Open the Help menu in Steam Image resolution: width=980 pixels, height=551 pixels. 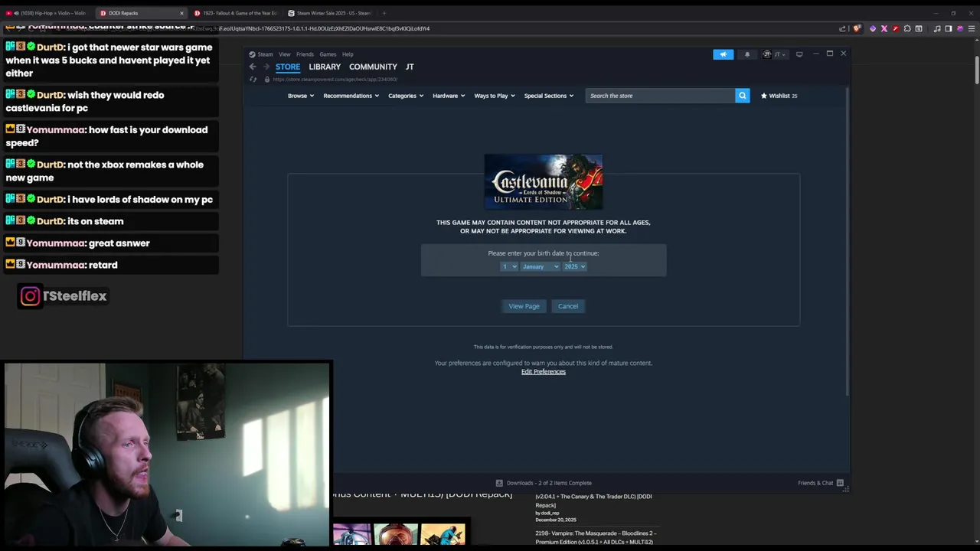[348, 54]
